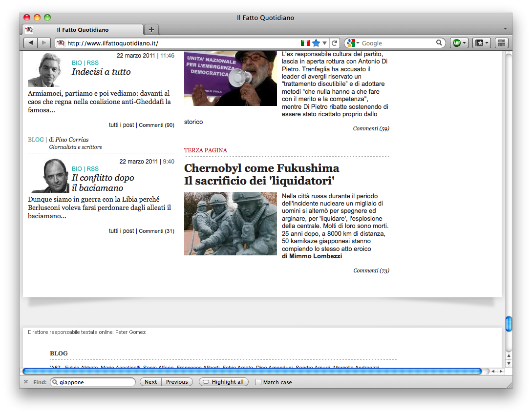Click the reload page icon
The image size is (532, 415).
point(335,43)
